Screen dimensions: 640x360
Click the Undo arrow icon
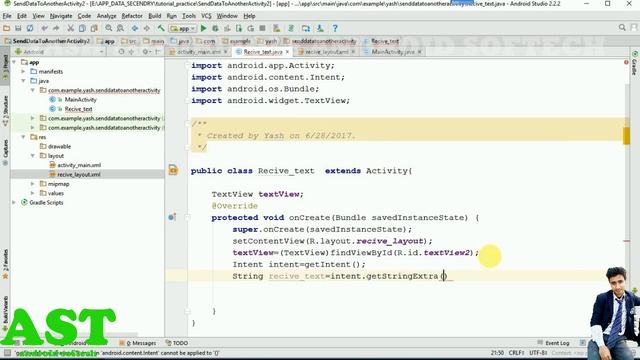point(44,28)
